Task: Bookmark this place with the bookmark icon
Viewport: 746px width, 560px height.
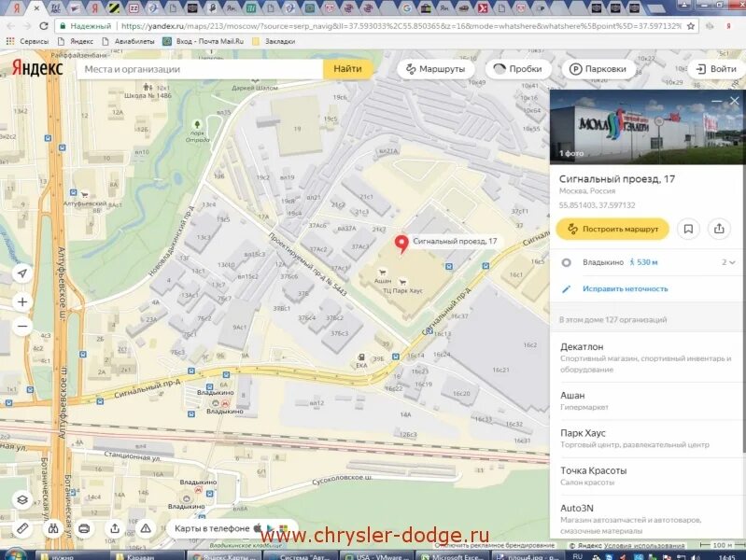Action: pos(688,229)
